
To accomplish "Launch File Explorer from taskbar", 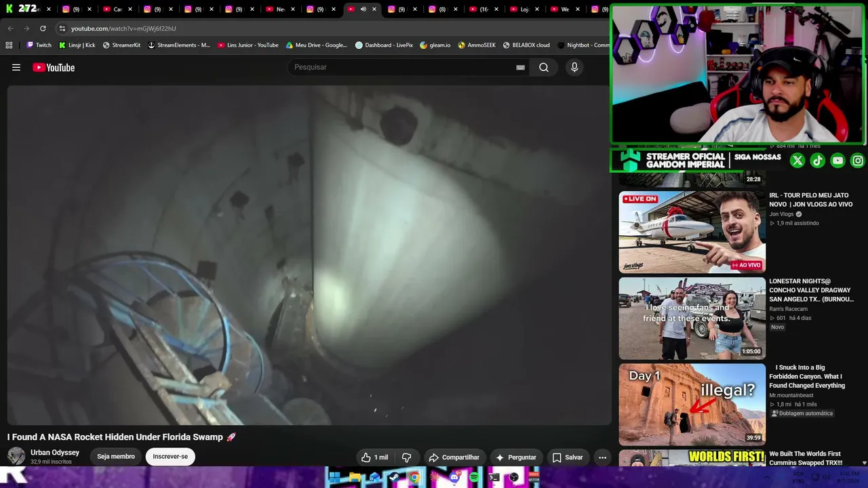I will click(355, 477).
